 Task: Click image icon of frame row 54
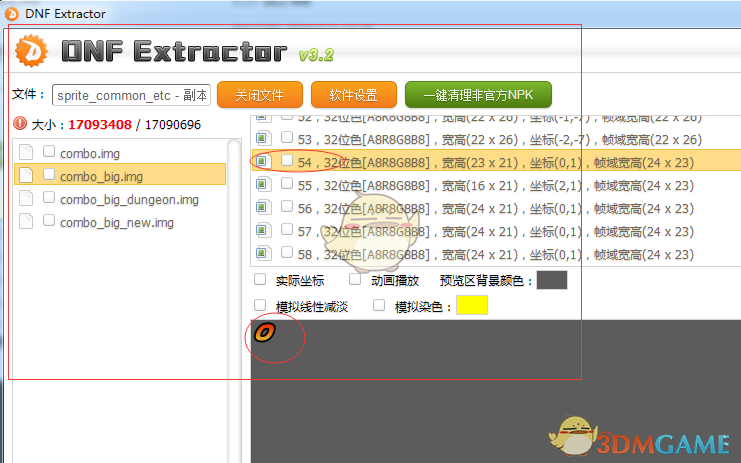263,161
